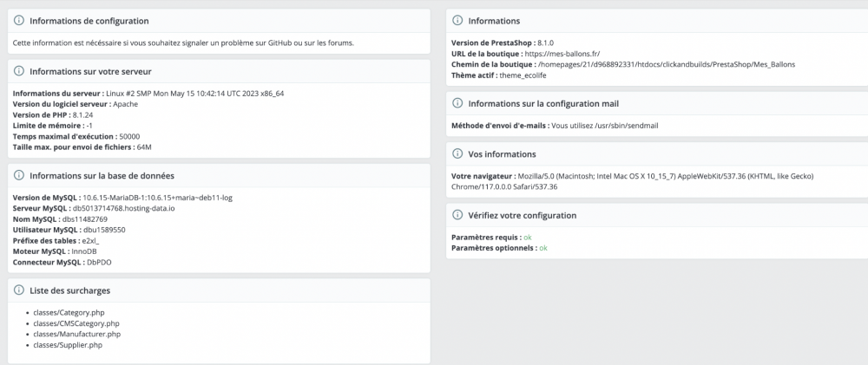The height and width of the screenshot is (365, 868).
Task: Click info icon beside Informations sur votre serveur
Action: coord(19,71)
